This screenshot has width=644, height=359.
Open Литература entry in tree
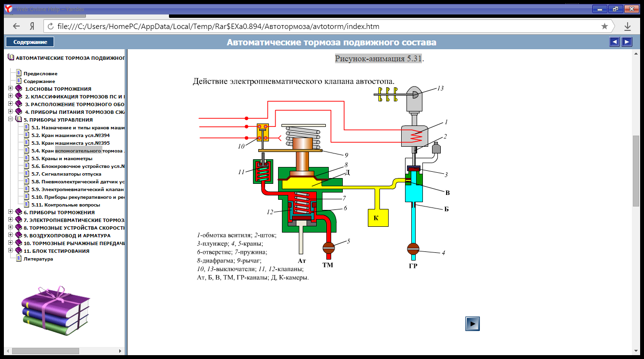(x=38, y=259)
